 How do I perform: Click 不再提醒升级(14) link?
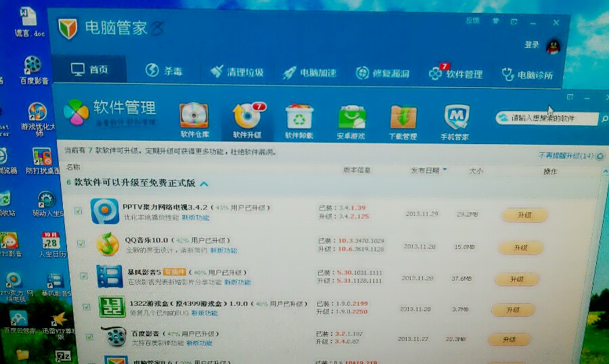pos(566,156)
